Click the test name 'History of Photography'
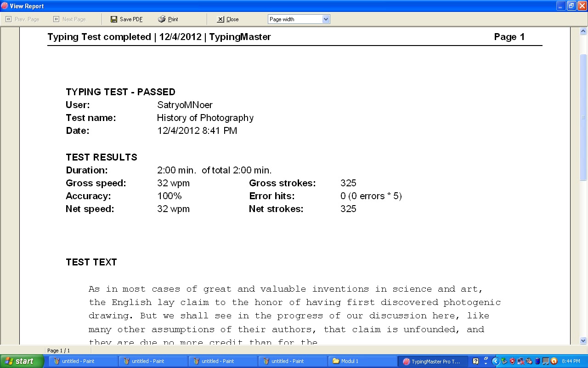The image size is (588, 368). [x=205, y=118]
